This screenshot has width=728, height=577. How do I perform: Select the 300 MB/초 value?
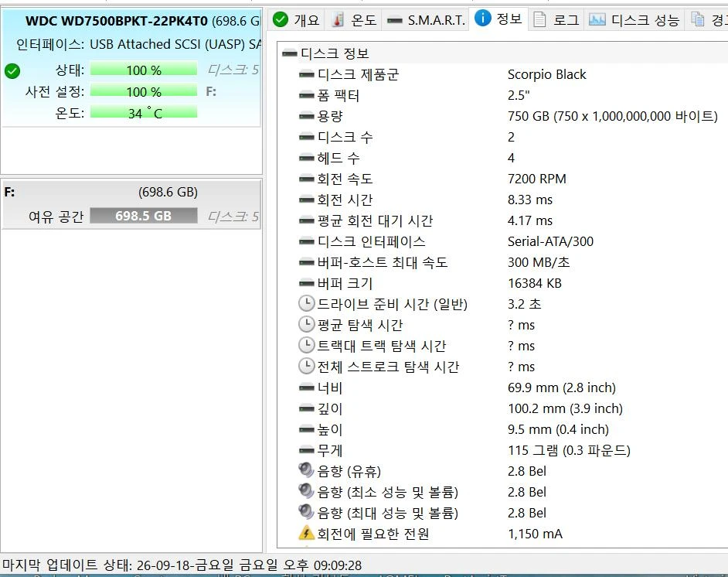click(x=539, y=262)
